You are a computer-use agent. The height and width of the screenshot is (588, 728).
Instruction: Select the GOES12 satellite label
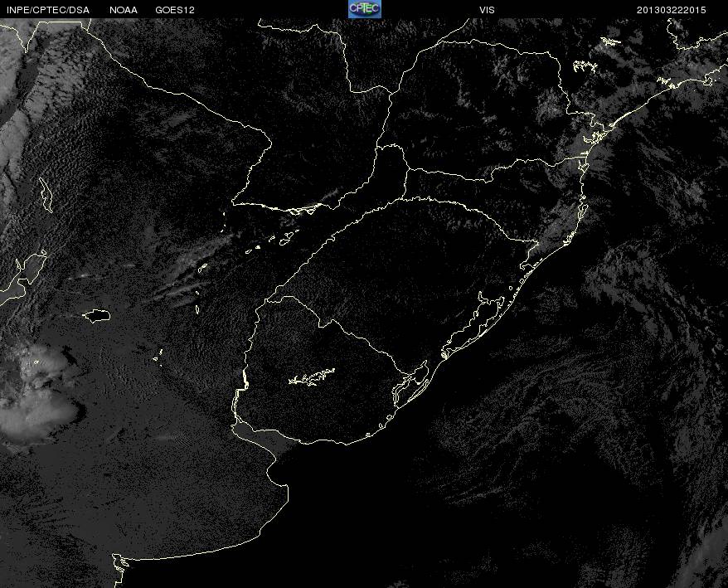coord(175,10)
